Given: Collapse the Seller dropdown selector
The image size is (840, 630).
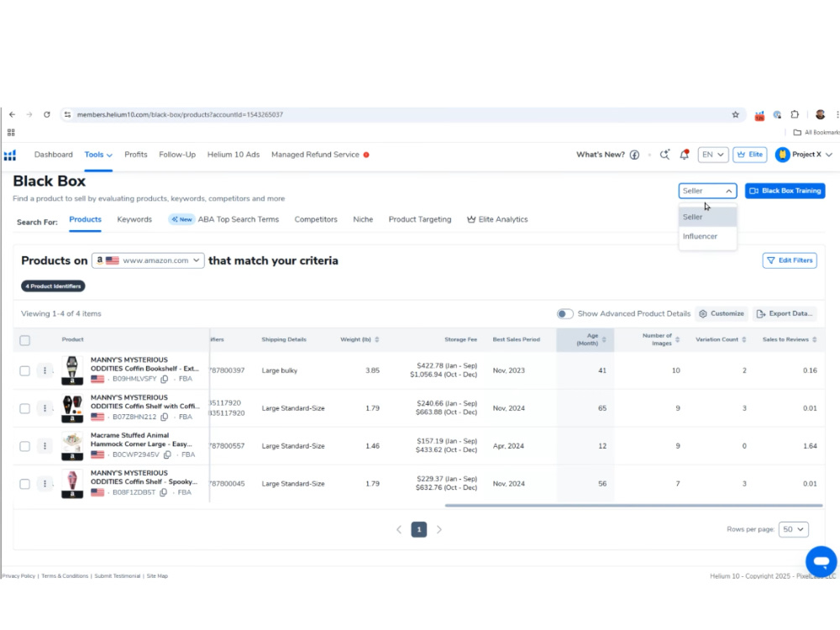Looking at the screenshot, I should coord(707,191).
